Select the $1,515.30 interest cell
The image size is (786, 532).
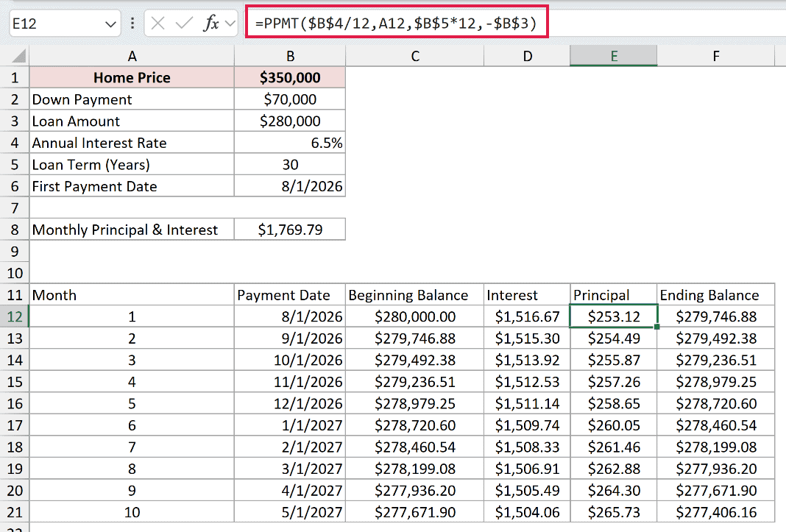[527, 338]
